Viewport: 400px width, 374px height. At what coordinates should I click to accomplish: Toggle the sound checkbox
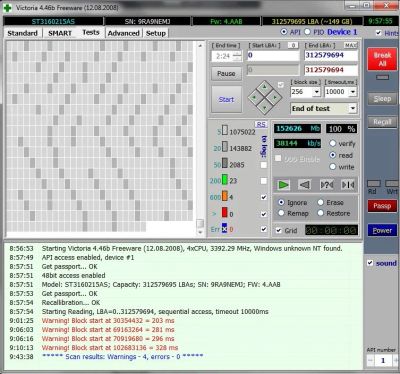click(x=370, y=263)
